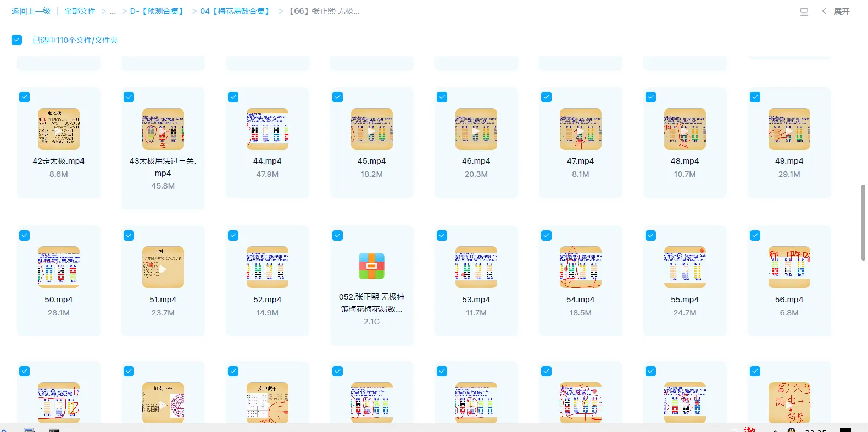Open the 53.mp4 video thumbnail

click(x=476, y=267)
